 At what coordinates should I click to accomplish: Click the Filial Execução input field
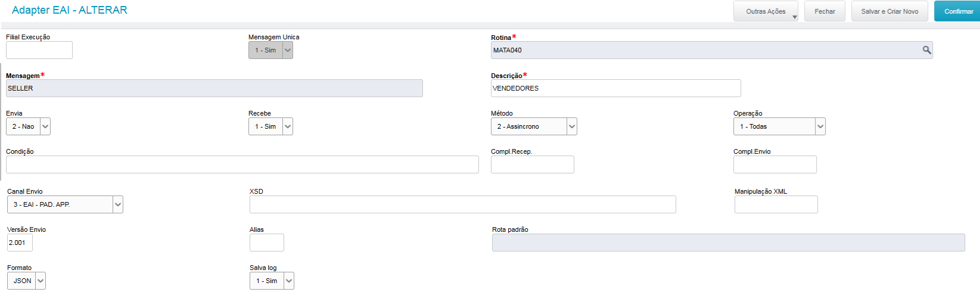click(39, 50)
